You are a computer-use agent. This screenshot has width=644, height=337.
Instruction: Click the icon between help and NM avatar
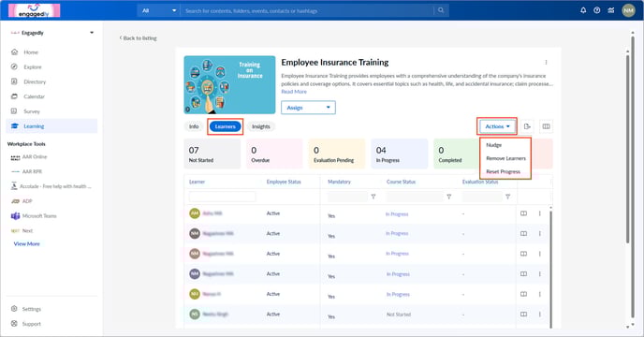(x=611, y=10)
